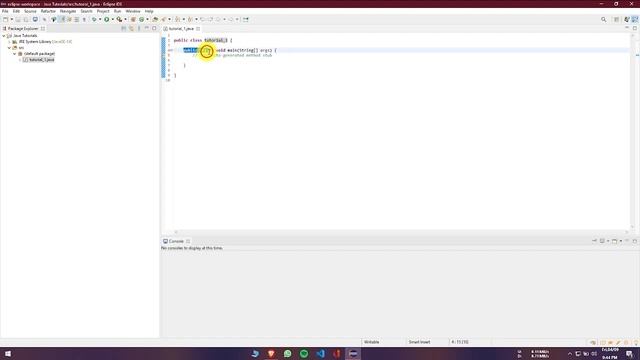Maximize the Package Explorer panel

(154, 28)
